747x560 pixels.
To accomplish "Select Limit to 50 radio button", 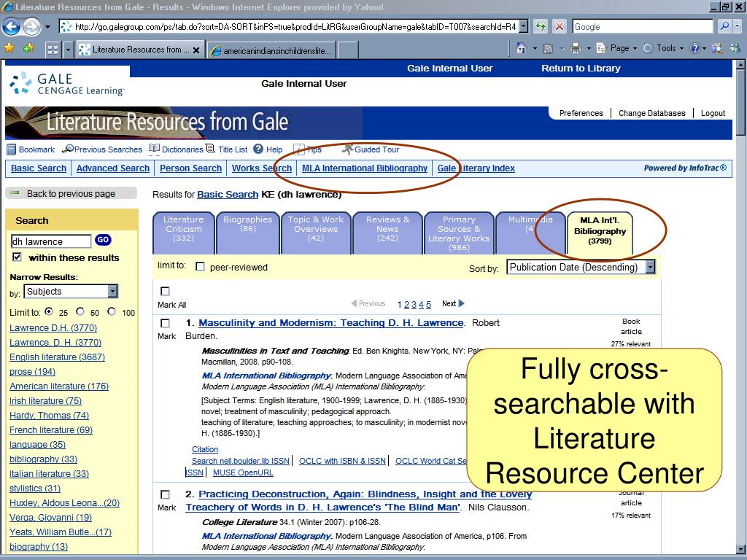I will coord(80,311).
